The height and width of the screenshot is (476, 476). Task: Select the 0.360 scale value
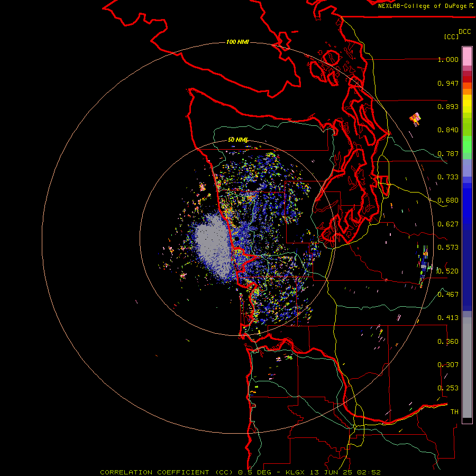point(448,342)
